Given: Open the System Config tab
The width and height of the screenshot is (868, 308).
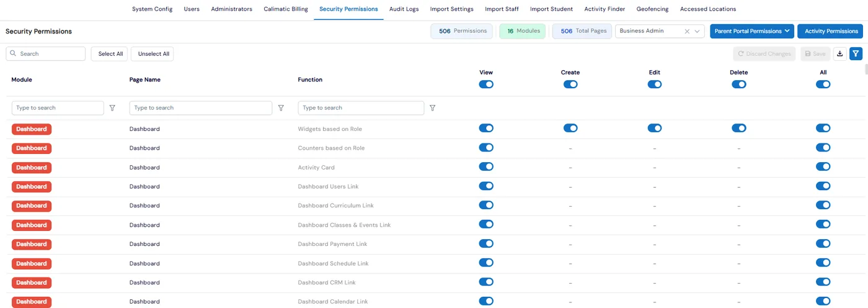Looking at the screenshot, I should coord(153,9).
